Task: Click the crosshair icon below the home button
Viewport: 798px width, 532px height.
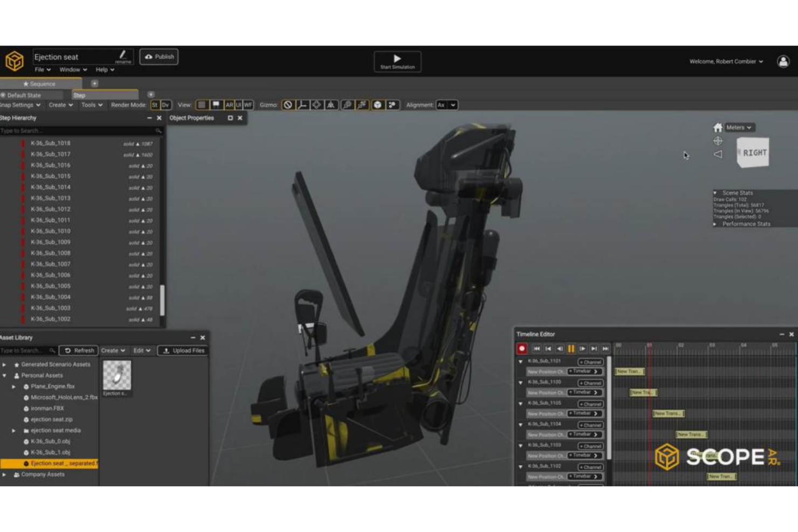Action: [718, 141]
